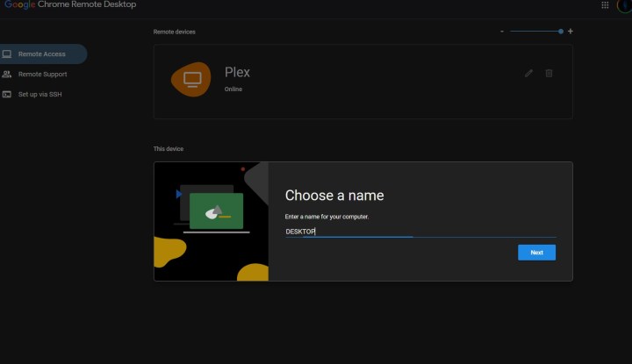This screenshot has height=364, width=632.
Task: Click the Online status under Plex
Action: coord(233,89)
